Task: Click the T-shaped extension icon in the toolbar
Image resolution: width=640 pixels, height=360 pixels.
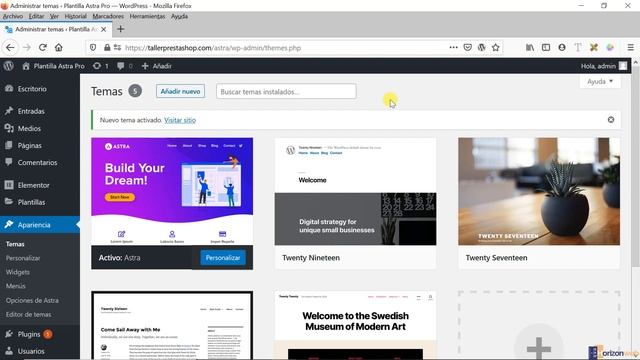Action: 578,48
